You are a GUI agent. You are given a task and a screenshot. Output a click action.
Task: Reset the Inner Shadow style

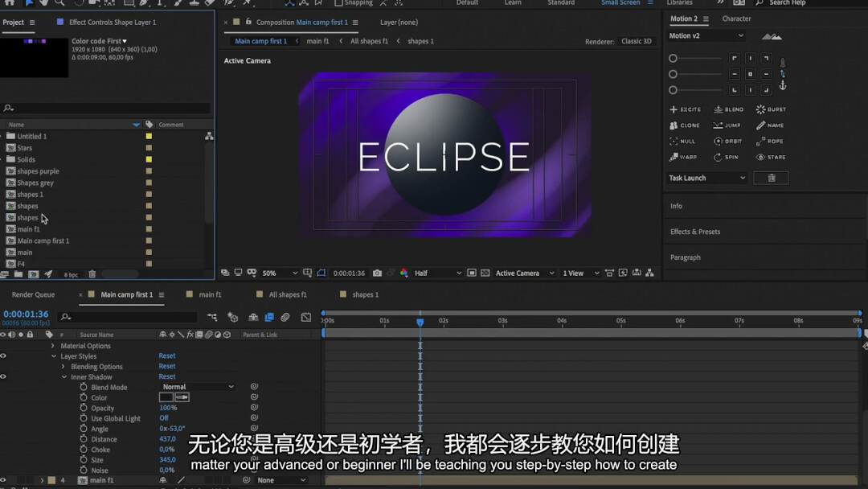click(166, 376)
